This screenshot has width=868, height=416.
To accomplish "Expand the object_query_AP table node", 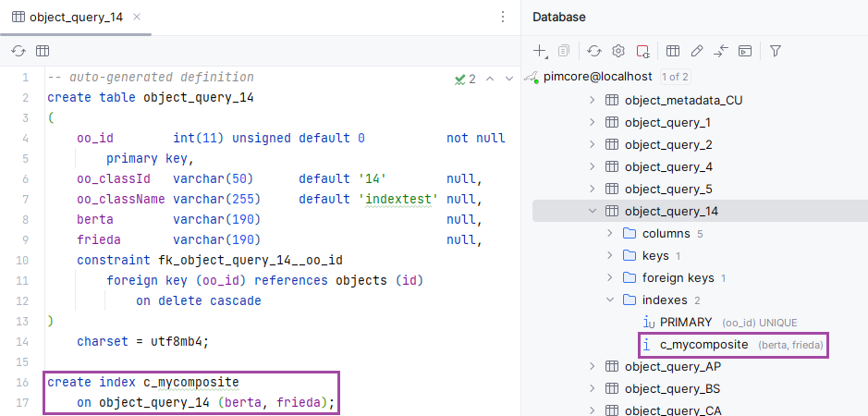I will tap(593, 366).
